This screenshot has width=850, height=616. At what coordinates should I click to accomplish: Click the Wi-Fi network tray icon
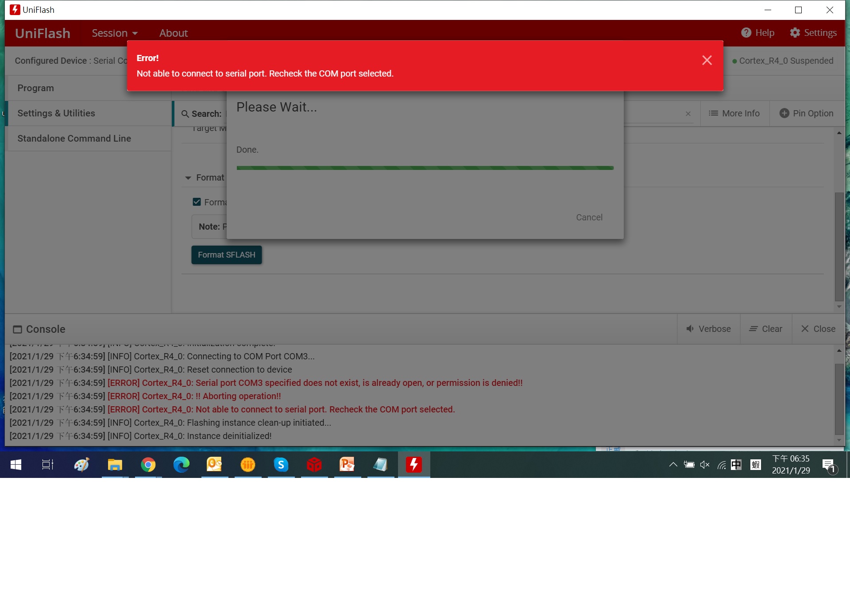721,465
